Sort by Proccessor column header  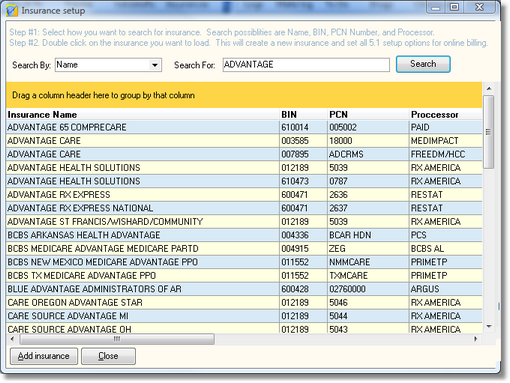coord(446,115)
